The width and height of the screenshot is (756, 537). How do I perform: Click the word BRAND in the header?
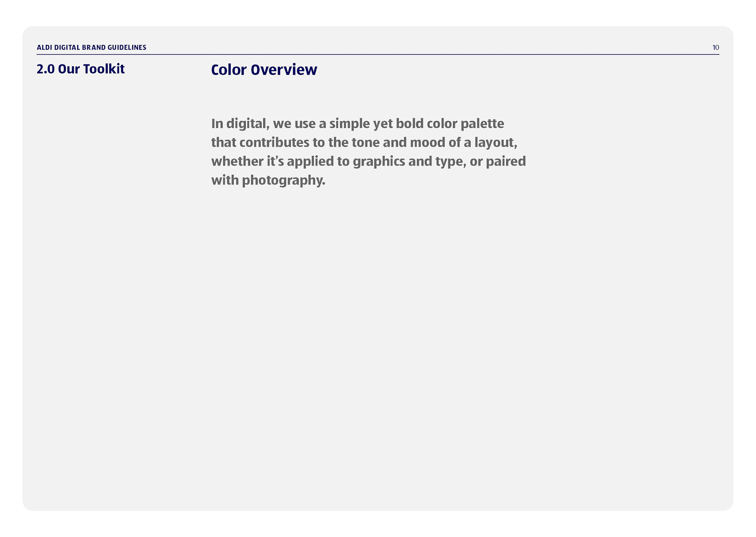pos(94,48)
